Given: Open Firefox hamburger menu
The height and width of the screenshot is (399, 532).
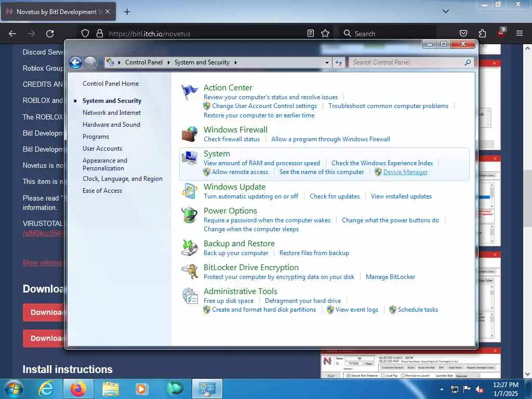Looking at the screenshot, I should pyautogui.click(x=519, y=33).
